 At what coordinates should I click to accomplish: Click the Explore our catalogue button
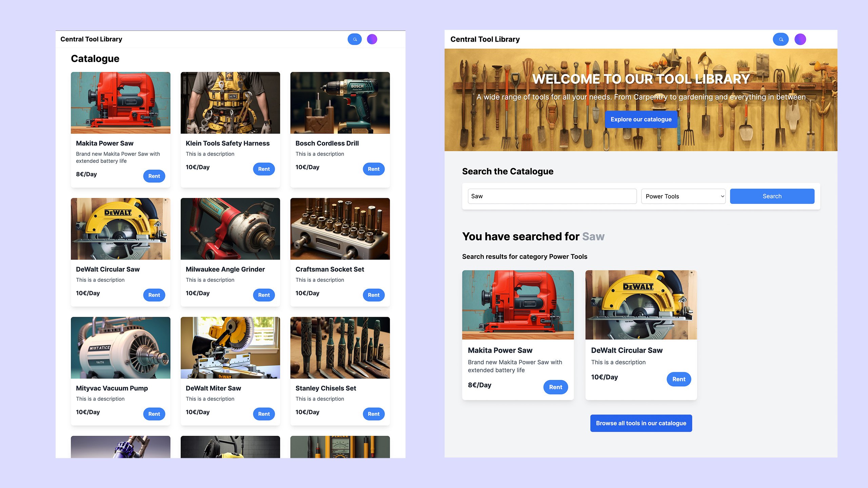pyautogui.click(x=641, y=119)
